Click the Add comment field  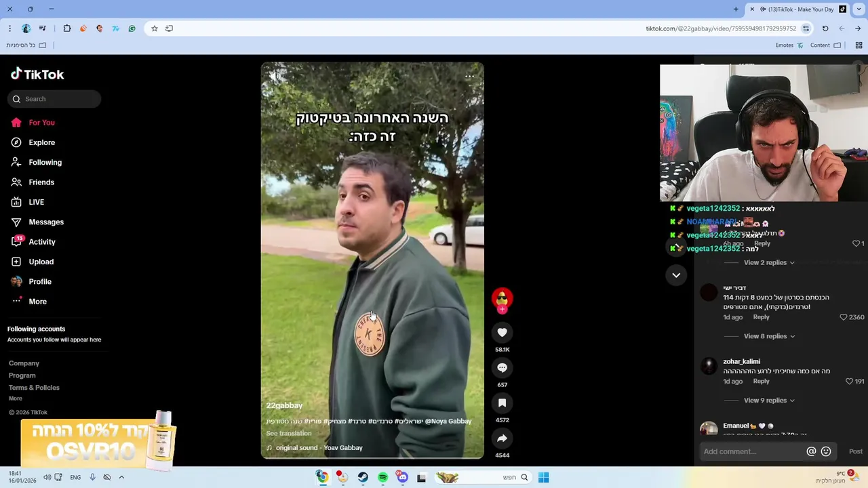[x=753, y=451]
